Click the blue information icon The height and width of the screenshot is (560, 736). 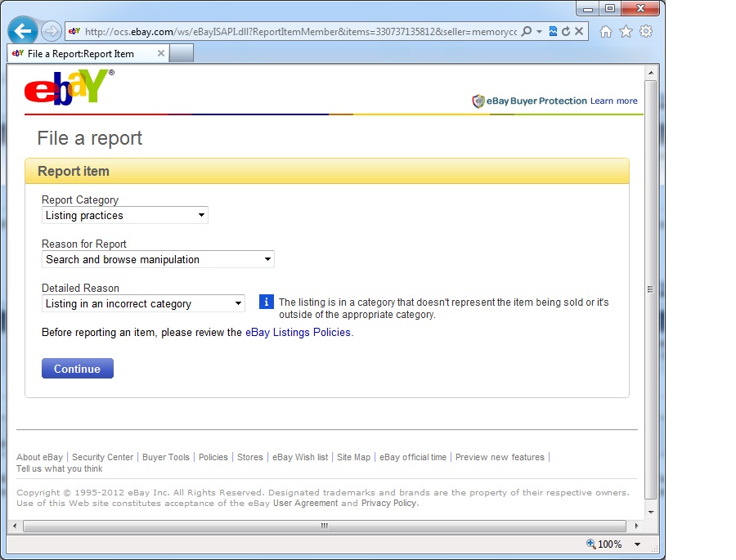pos(266,302)
